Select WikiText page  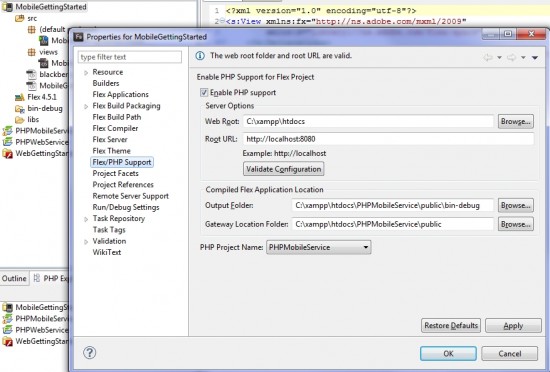pyautogui.click(x=107, y=252)
